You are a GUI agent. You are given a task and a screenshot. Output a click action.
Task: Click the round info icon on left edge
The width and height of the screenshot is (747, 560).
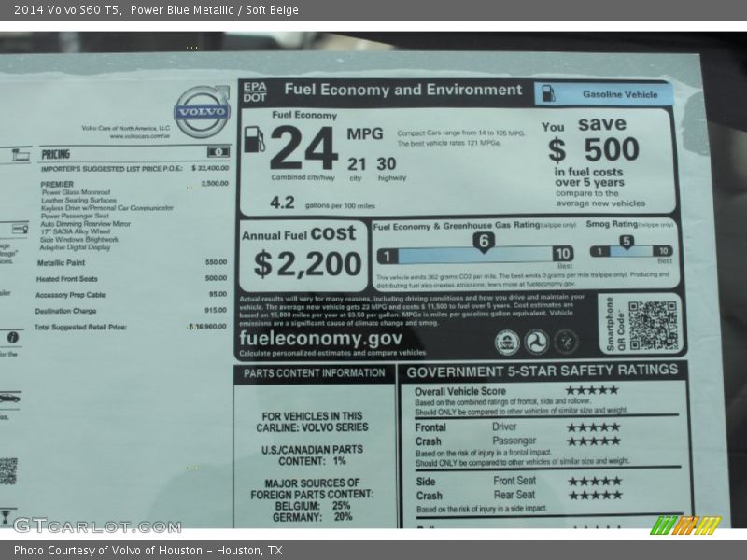click(x=13, y=337)
